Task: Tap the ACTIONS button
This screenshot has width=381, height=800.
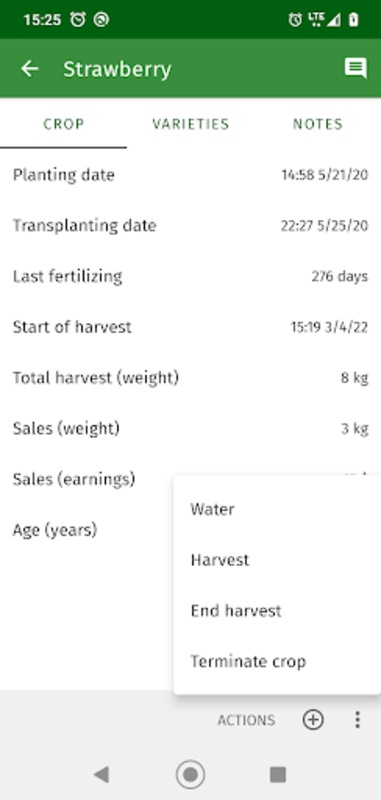Action: [x=246, y=720]
